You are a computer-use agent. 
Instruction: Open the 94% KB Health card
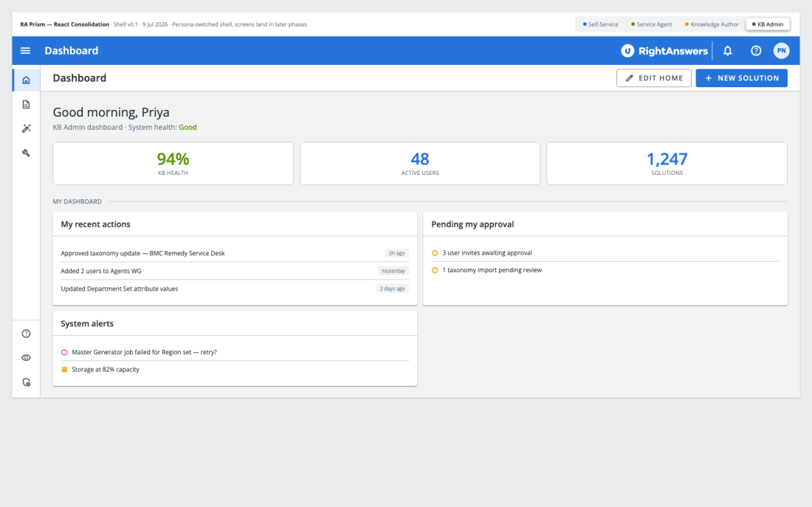(x=173, y=164)
